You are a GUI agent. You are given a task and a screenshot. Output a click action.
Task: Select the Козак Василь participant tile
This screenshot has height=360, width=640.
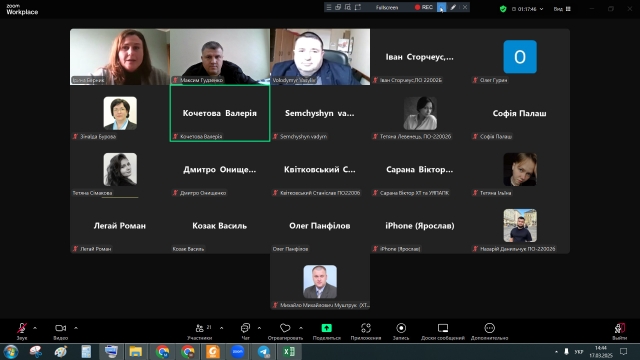click(x=220, y=226)
